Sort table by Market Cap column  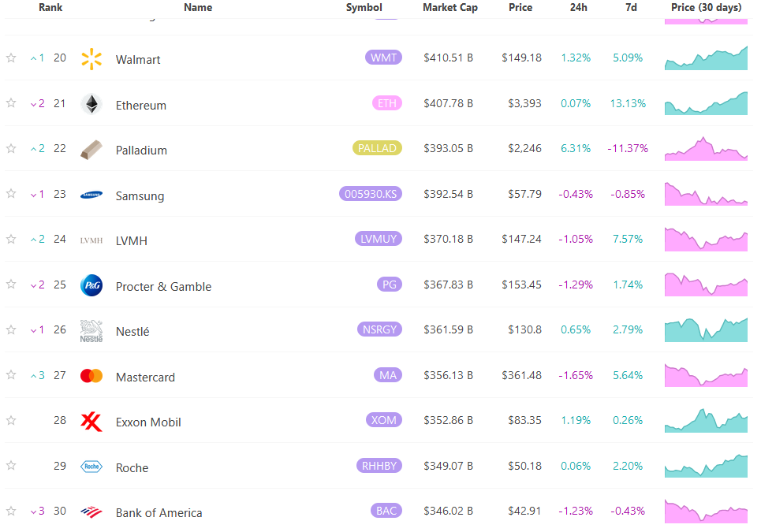[x=450, y=8]
